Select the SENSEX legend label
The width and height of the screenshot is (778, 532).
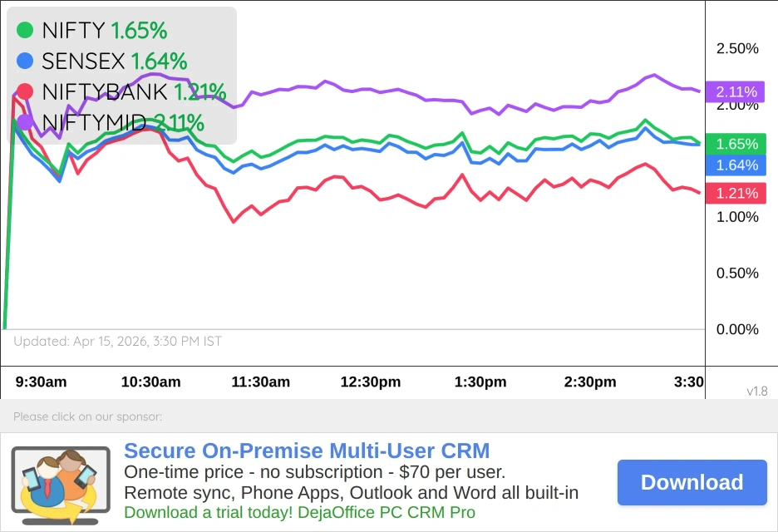(x=83, y=61)
